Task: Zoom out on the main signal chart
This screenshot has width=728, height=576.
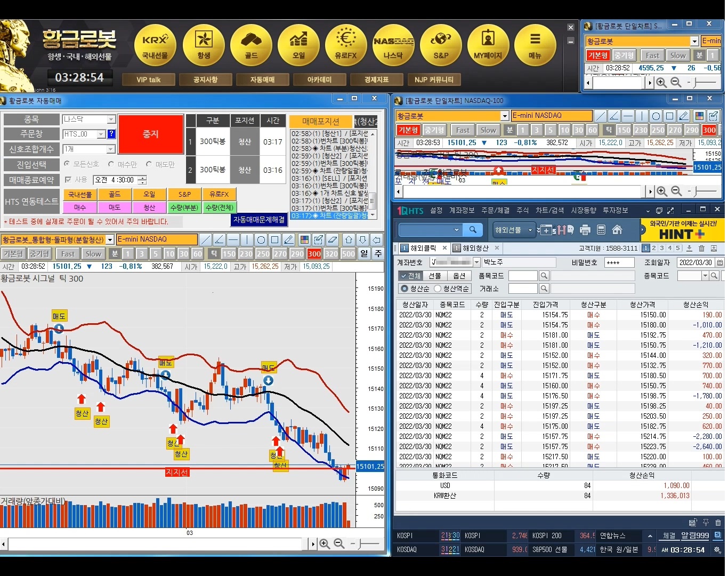Action: (339, 544)
